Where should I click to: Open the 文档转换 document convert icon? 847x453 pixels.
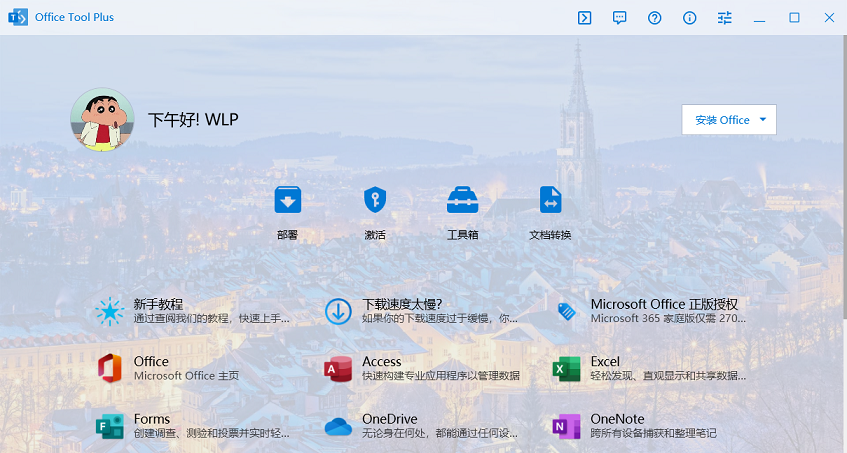pyautogui.click(x=550, y=200)
